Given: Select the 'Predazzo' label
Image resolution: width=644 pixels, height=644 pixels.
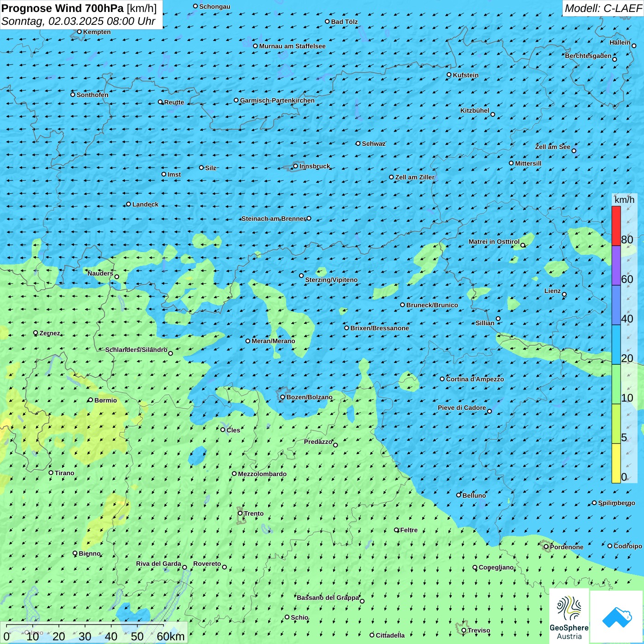Looking at the screenshot, I should point(318,442).
